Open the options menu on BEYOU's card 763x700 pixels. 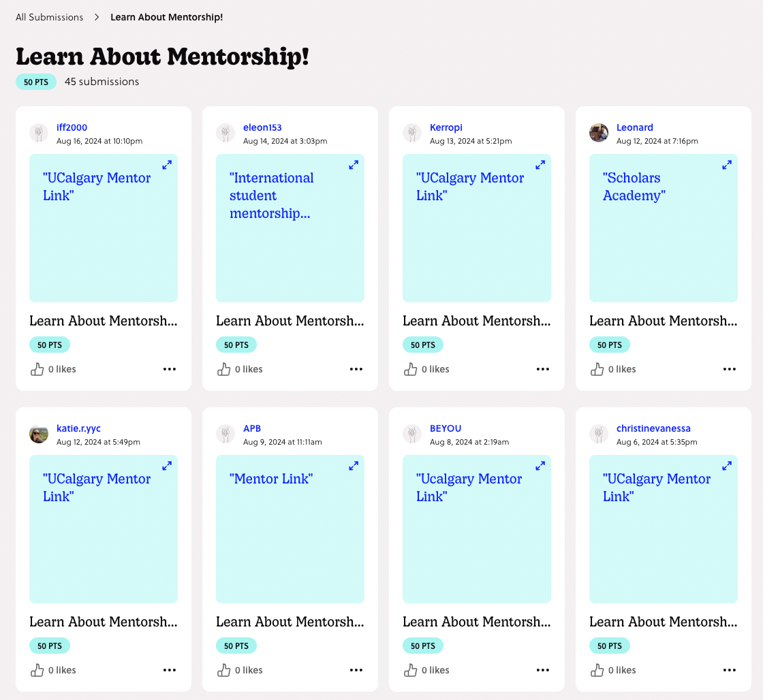[543, 669]
